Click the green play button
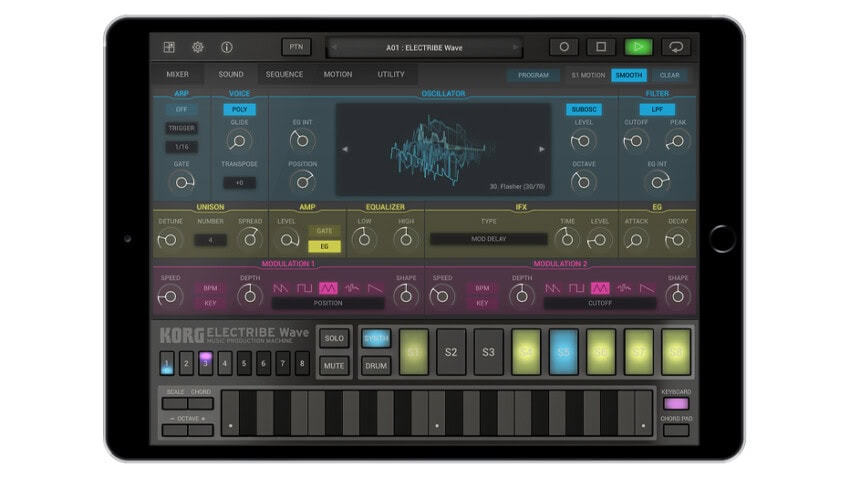Viewport: 850px width, 478px height. [638, 47]
